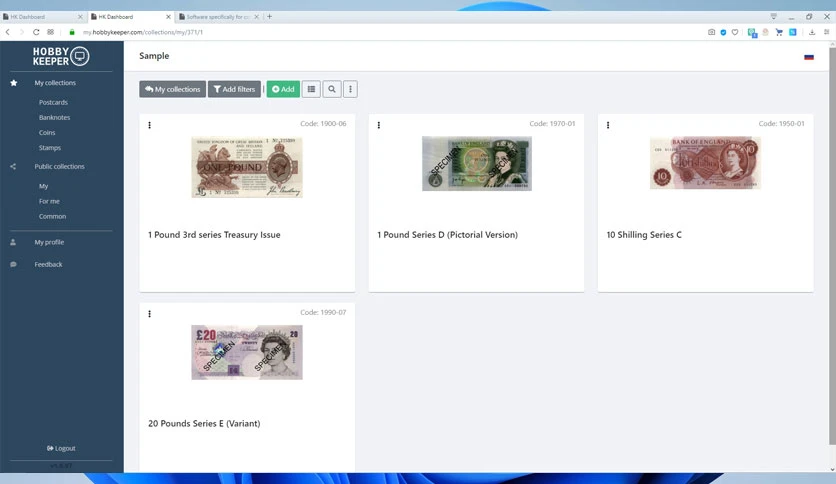Viewport: 836px width, 484px height.
Task: Click the search magnifier icon
Action: click(x=332, y=89)
